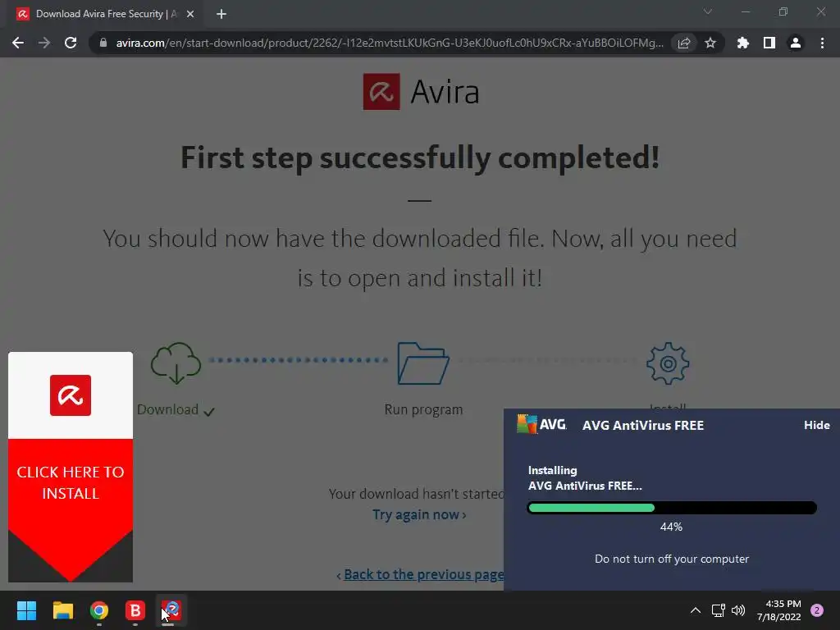Click the "Download" step label

coord(167,410)
